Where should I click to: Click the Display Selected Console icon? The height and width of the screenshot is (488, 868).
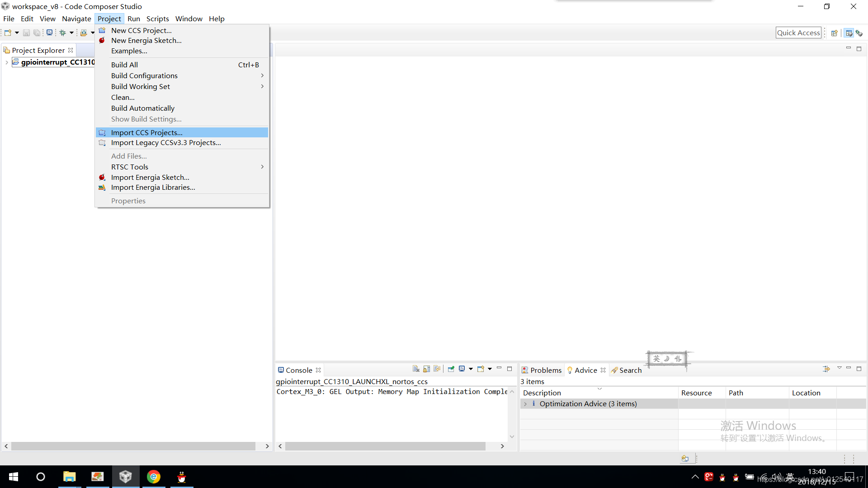(x=462, y=369)
